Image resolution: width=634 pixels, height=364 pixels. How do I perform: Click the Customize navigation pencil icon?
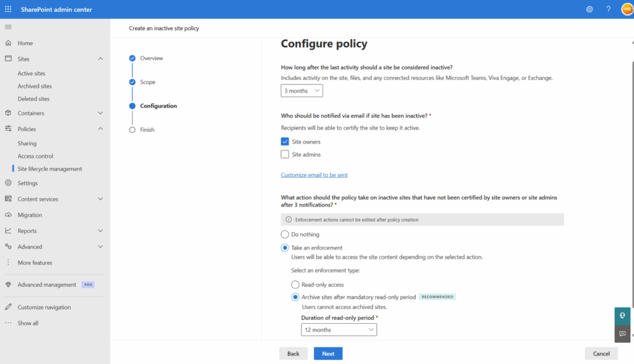pos(8,307)
